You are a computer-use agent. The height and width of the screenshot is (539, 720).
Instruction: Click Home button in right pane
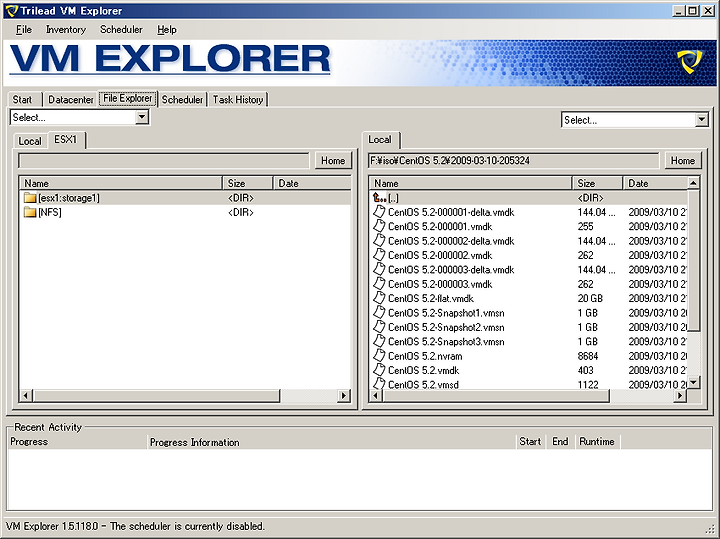tap(683, 161)
